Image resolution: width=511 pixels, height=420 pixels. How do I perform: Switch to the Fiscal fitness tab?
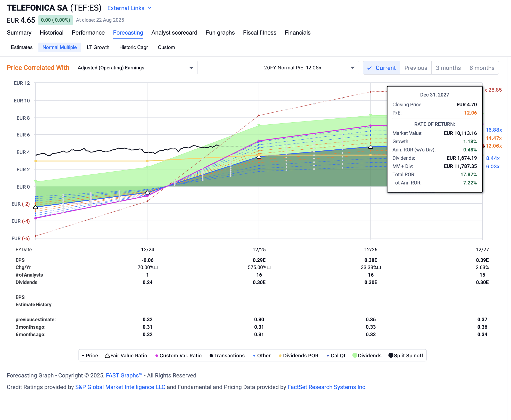(x=259, y=33)
